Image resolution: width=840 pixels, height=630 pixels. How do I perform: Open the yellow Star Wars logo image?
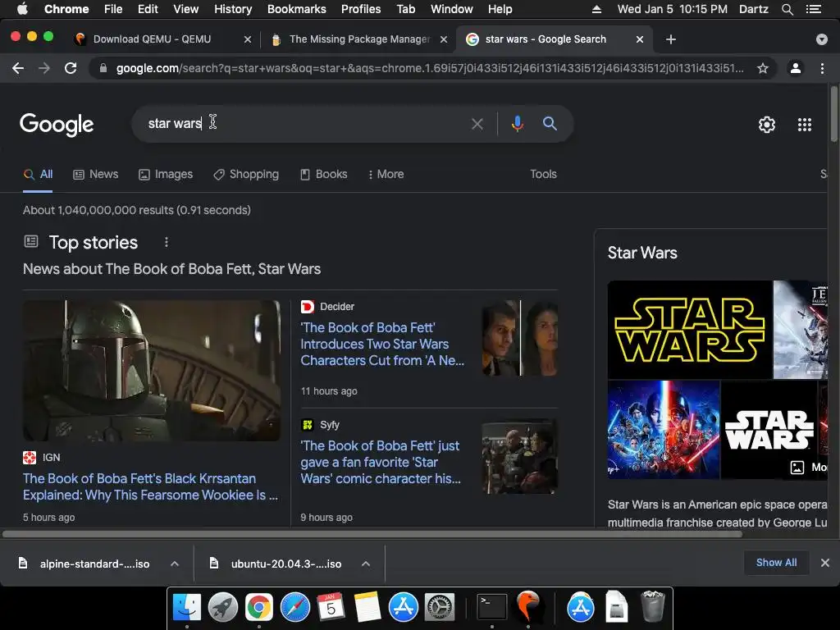tap(689, 330)
